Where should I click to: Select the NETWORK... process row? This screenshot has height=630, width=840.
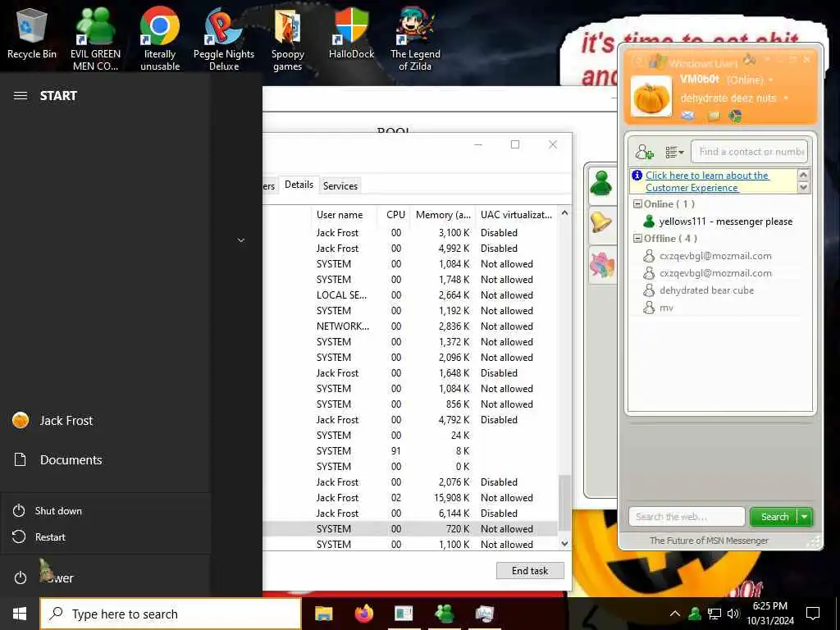click(410, 326)
